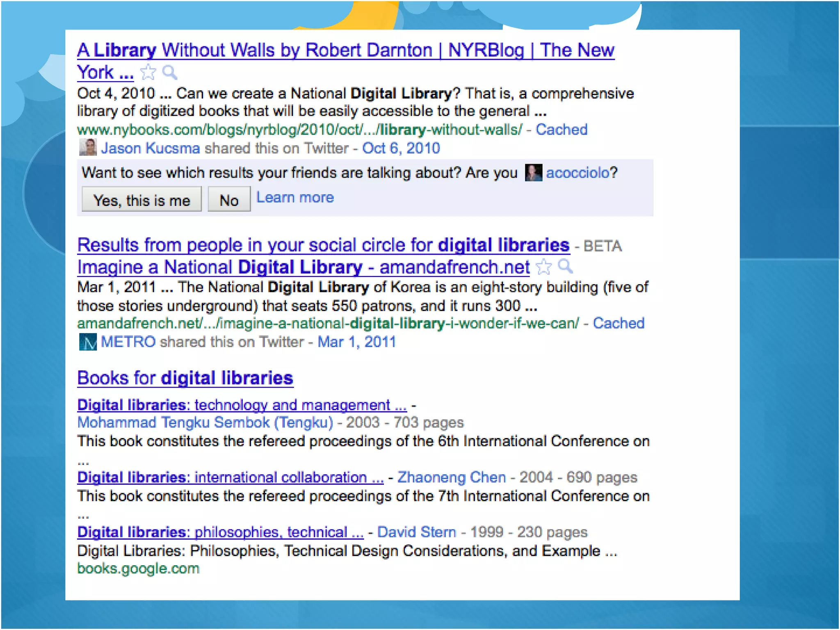Image resolution: width=840 pixels, height=630 pixels.
Task: Open David Stern author link
Action: point(416,532)
